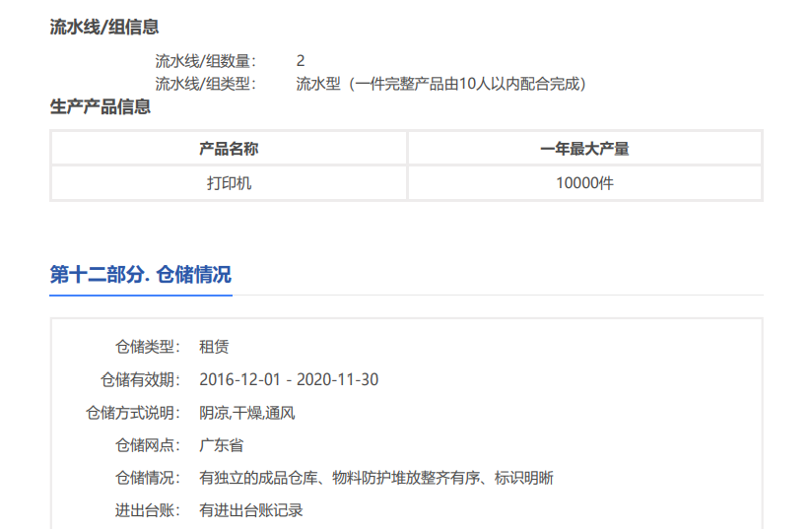The height and width of the screenshot is (529, 812).
Task: Select the 租赁 storage type value
Action: pos(214,347)
